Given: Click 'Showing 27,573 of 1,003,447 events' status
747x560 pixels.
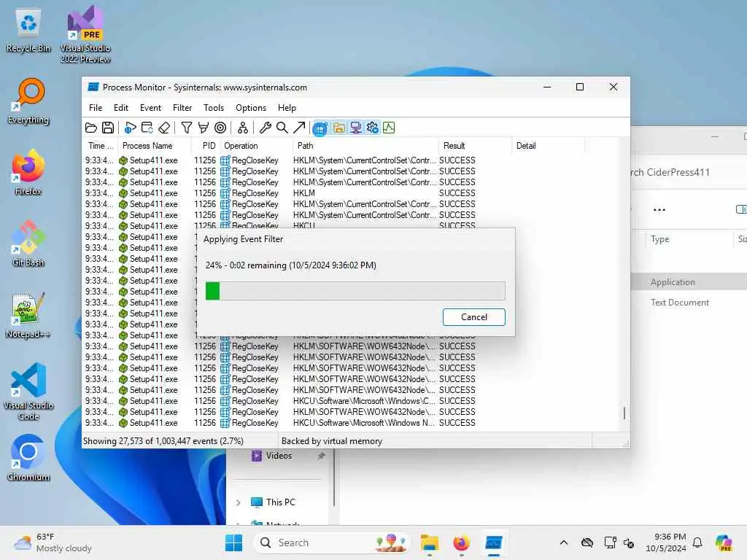Looking at the screenshot, I should [x=163, y=441].
